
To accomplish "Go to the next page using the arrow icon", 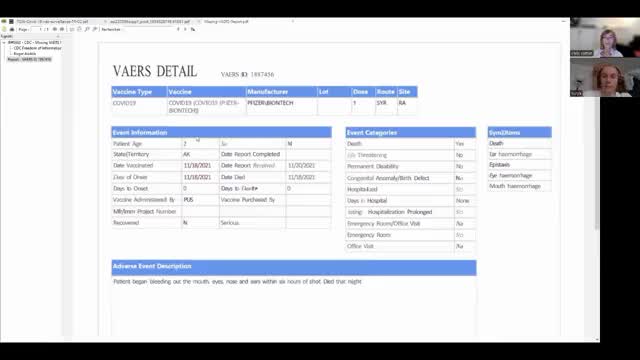I will pos(62,29).
